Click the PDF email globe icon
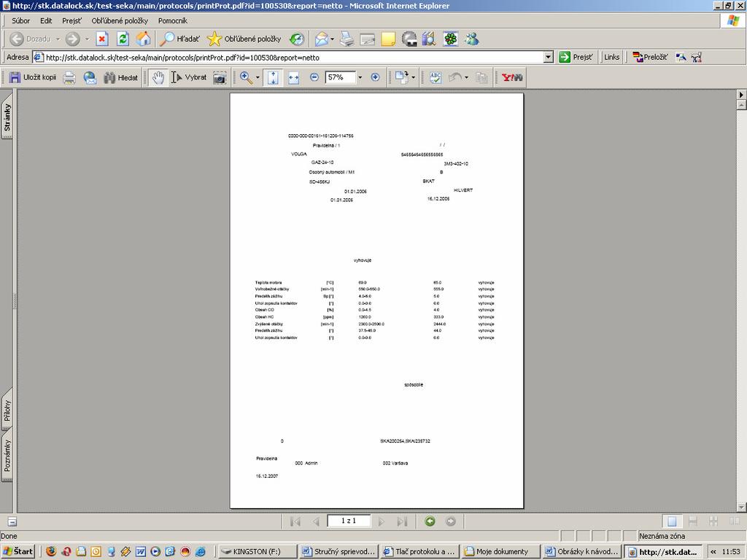 click(90, 77)
